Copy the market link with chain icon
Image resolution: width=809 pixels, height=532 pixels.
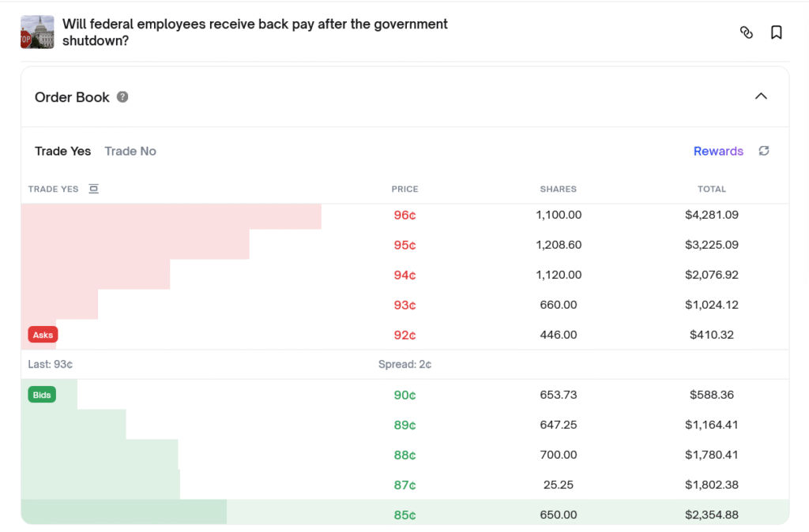click(746, 32)
